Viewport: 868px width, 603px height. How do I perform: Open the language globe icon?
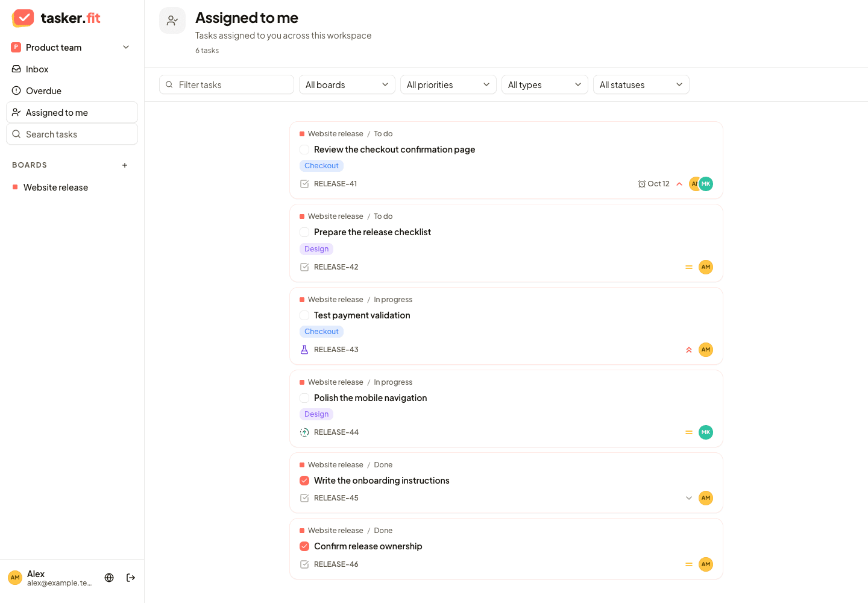pos(109,578)
